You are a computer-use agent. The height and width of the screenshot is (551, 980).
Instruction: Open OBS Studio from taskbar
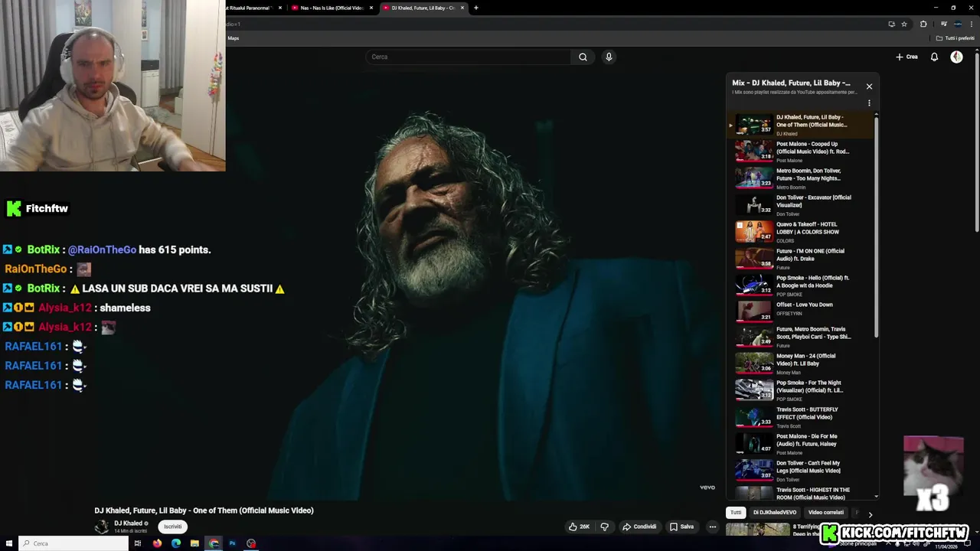[x=251, y=543]
